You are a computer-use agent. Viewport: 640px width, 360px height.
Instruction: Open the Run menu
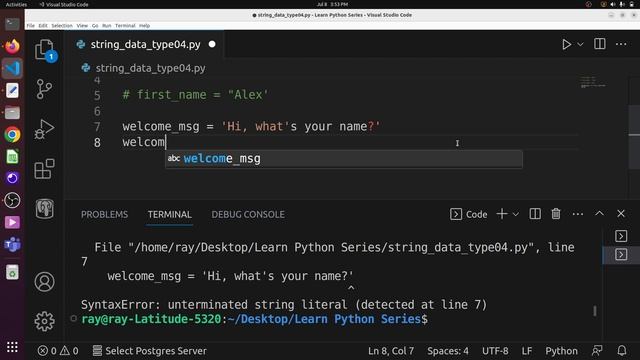pyautogui.click(x=107, y=26)
